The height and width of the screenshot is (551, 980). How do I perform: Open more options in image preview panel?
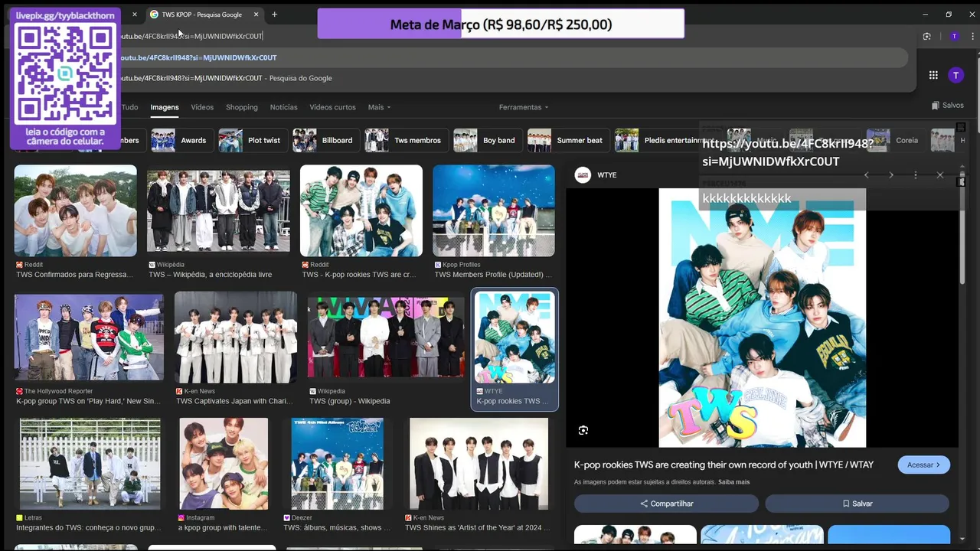(x=916, y=175)
